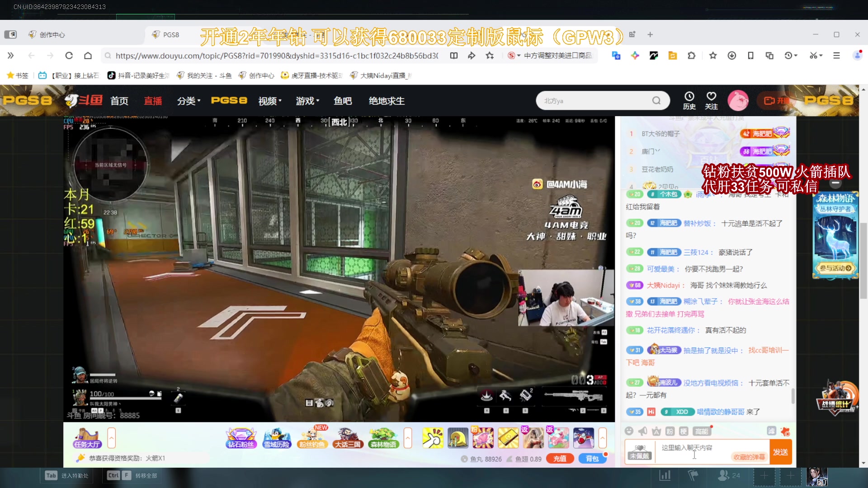Open the scissors screenshot tool dropdown
The height and width of the screenshot is (488, 868).
click(x=816, y=56)
